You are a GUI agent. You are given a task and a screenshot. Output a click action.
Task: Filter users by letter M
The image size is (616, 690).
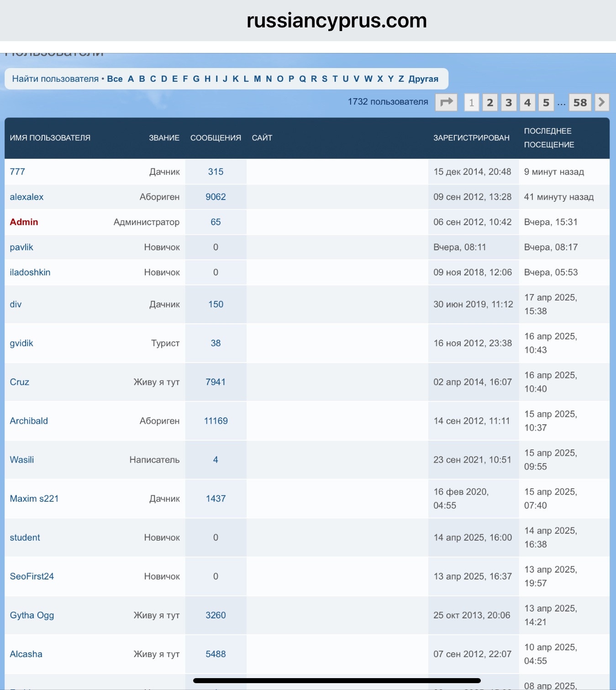(x=257, y=79)
